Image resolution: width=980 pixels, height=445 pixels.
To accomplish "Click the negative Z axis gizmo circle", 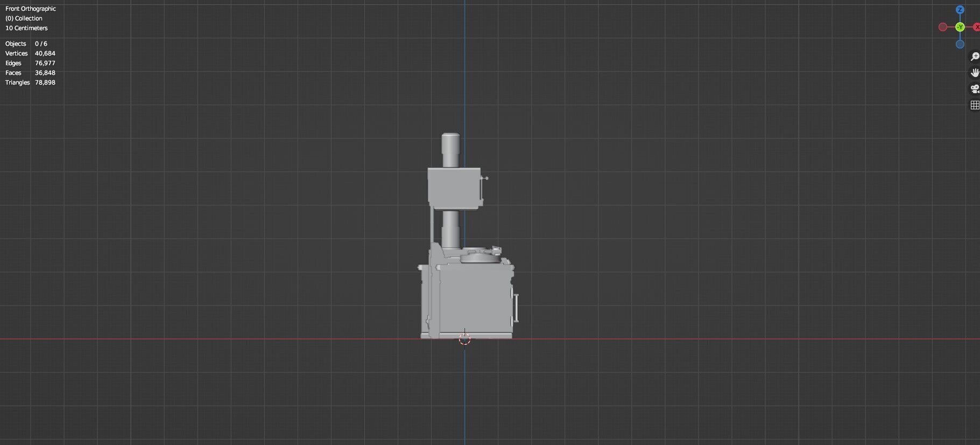I will pos(960,44).
